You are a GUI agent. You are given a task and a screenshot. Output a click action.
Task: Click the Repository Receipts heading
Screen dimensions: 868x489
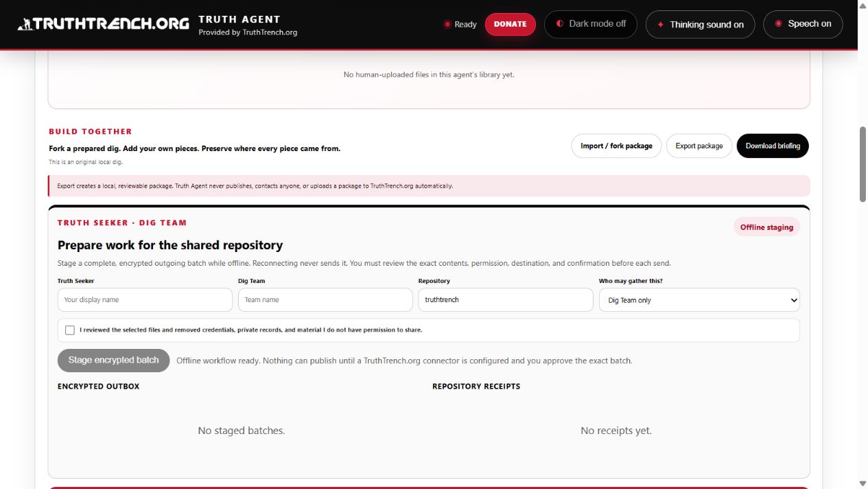coord(476,387)
